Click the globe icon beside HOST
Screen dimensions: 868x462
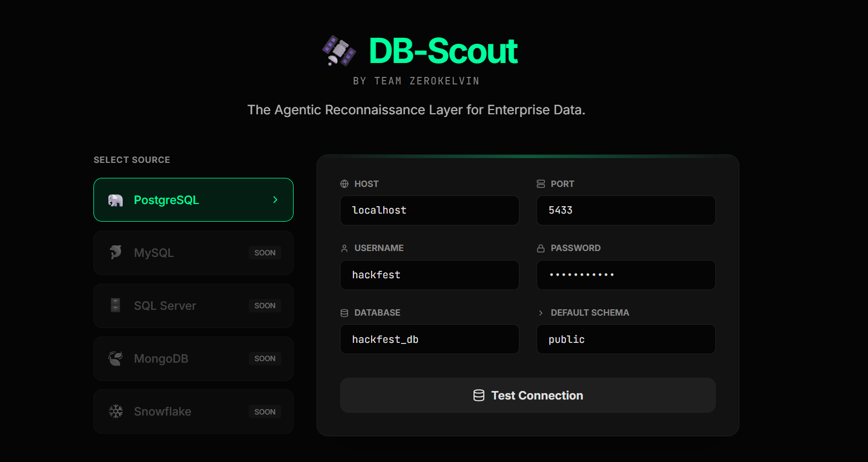[344, 183]
